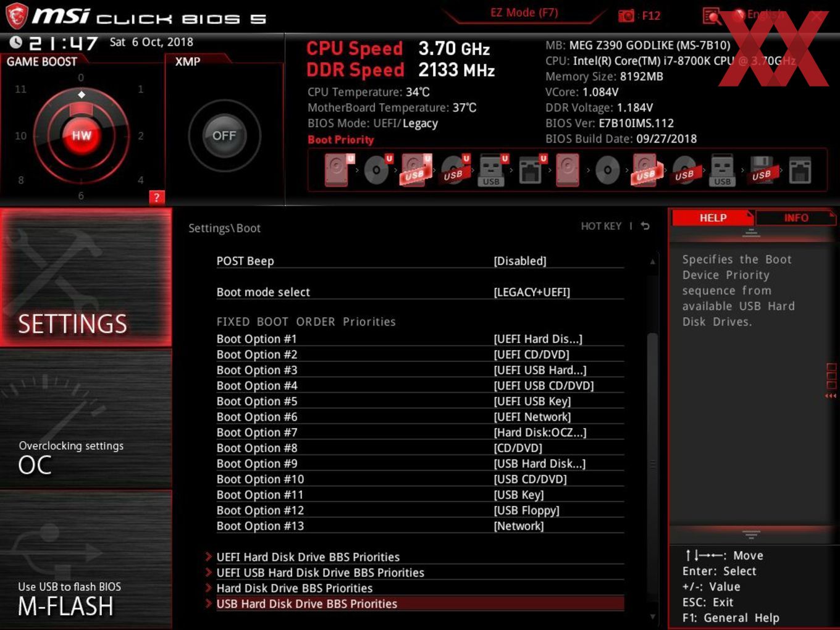Click the date Sat 6 Oct, 2018
This screenshot has height=630, width=840.
tap(151, 42)
